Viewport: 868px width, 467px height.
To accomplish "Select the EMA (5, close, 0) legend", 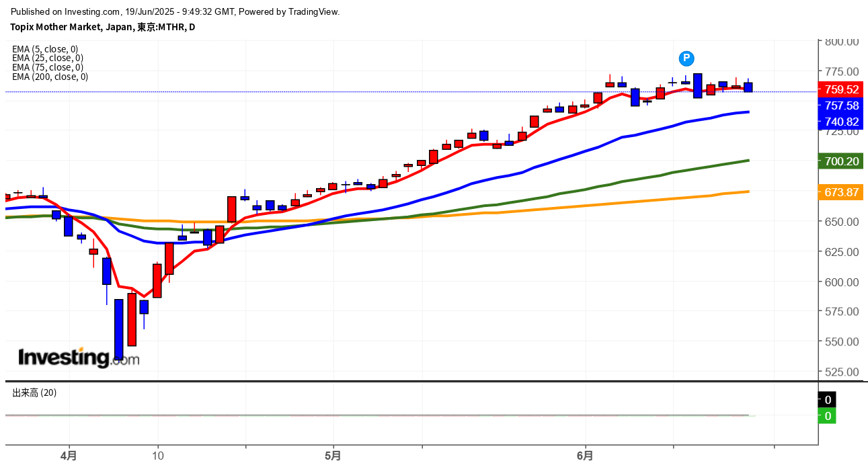I will [45, 48].
